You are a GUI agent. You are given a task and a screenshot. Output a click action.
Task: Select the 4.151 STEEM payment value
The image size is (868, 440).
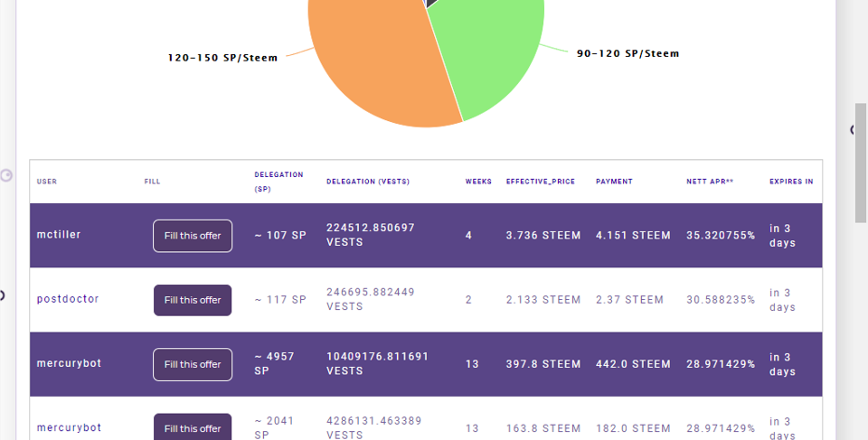[x=633, y=235]
